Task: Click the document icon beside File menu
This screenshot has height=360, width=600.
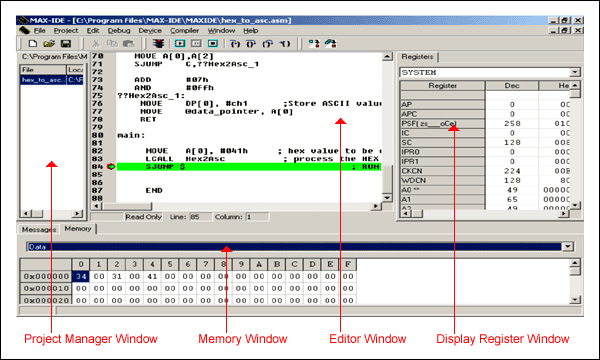Action: (x=25, y=31)
